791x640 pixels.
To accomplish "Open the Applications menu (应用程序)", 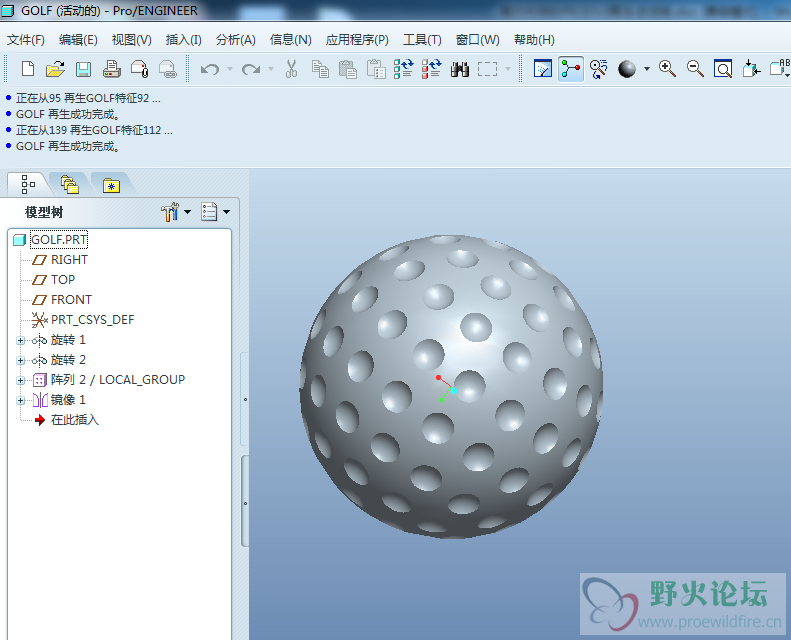I will click(357, 40).
